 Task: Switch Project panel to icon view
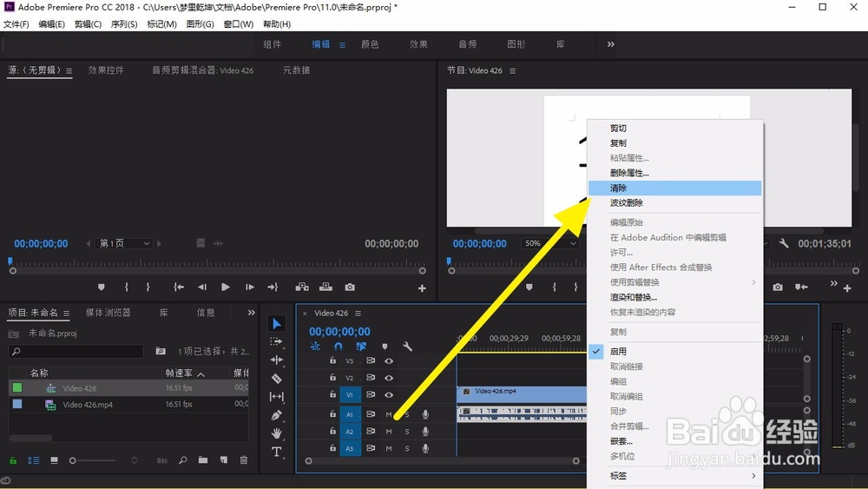coord(54,460)
